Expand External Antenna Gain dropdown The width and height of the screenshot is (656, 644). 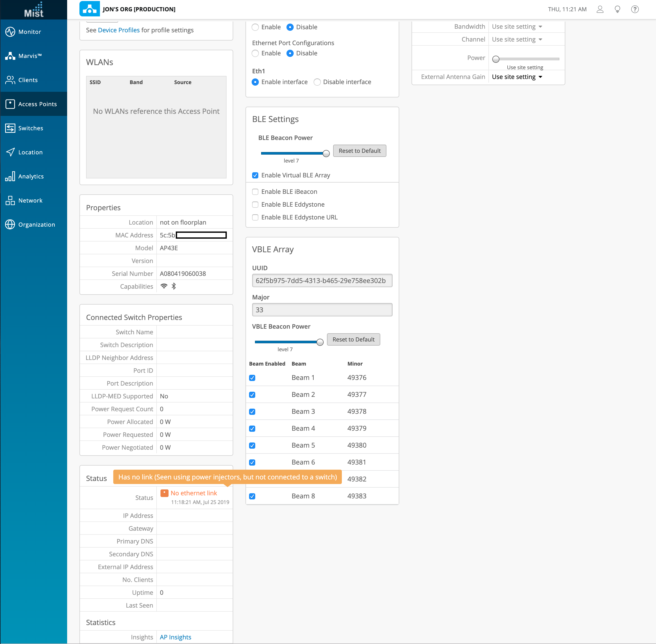click(517, 77)
